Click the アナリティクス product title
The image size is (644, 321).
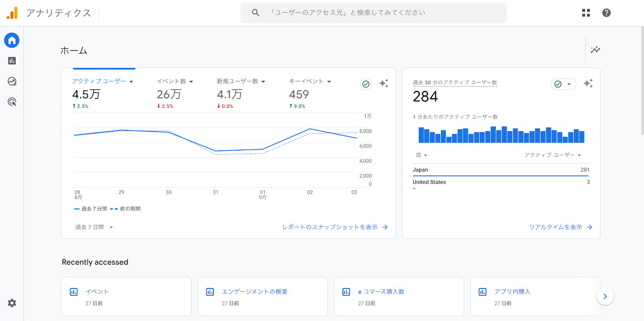tap(59, 13)
